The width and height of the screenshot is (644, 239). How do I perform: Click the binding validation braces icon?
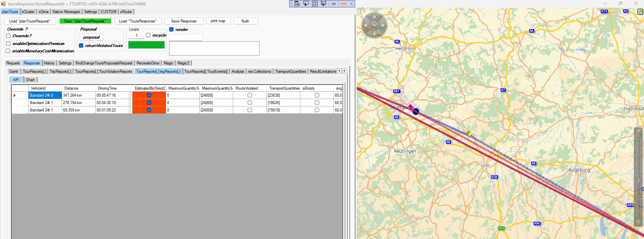tap(334, 4)
